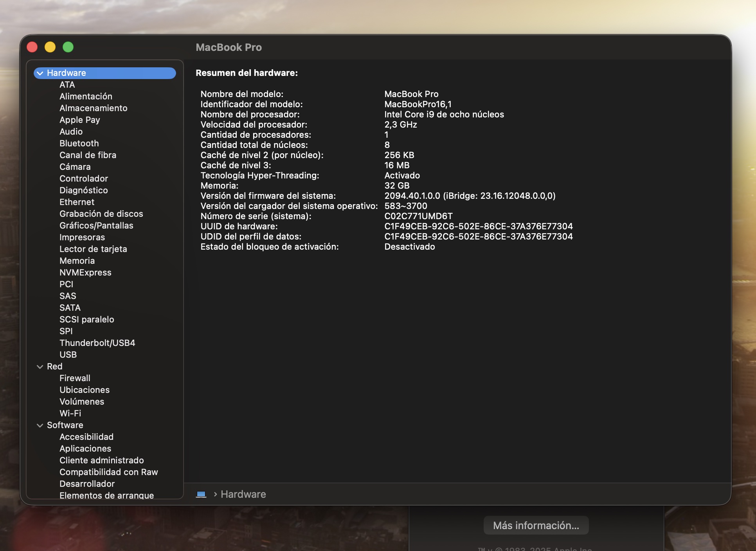
Task: Click the yellow minimize window button
Action: tap(50, 47)
